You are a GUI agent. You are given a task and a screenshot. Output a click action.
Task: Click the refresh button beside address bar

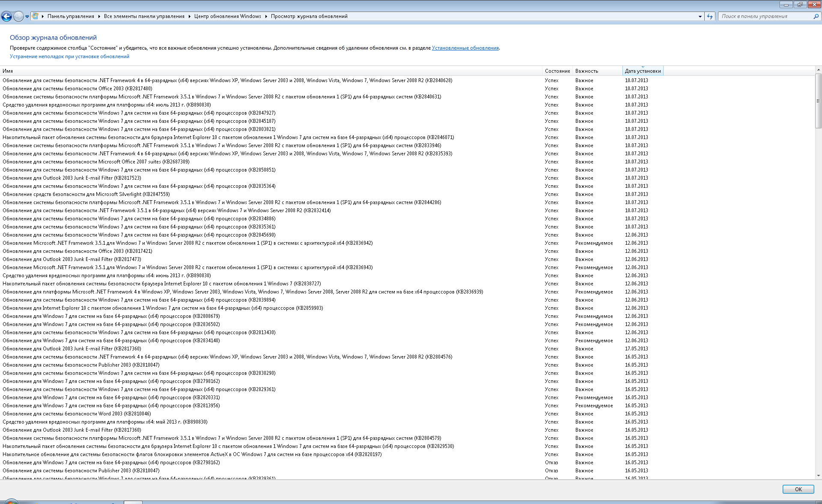(x=710, y=16)
